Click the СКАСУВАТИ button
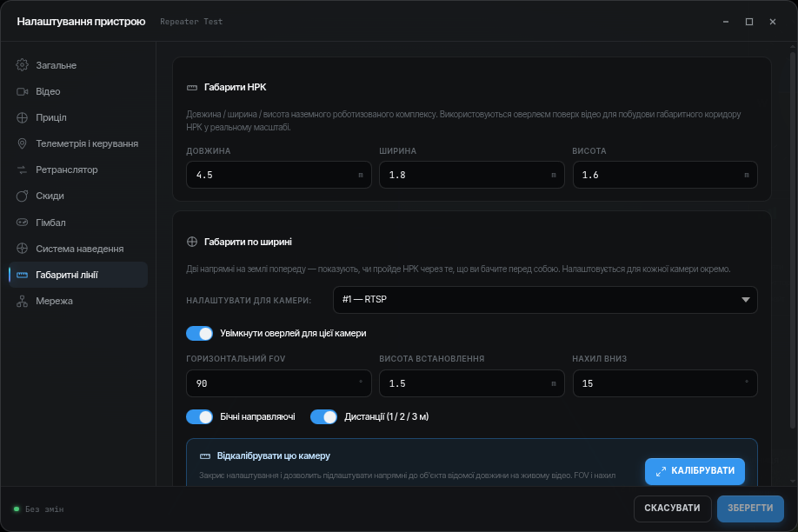This screenshot has height=532, width=798. tap(672, 509)
